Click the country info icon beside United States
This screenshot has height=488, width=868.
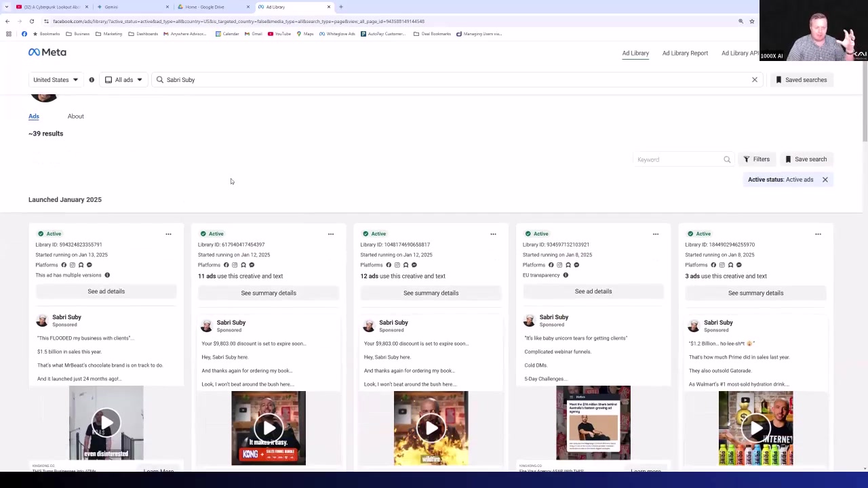pyautogui.click(x=92, y=80)
